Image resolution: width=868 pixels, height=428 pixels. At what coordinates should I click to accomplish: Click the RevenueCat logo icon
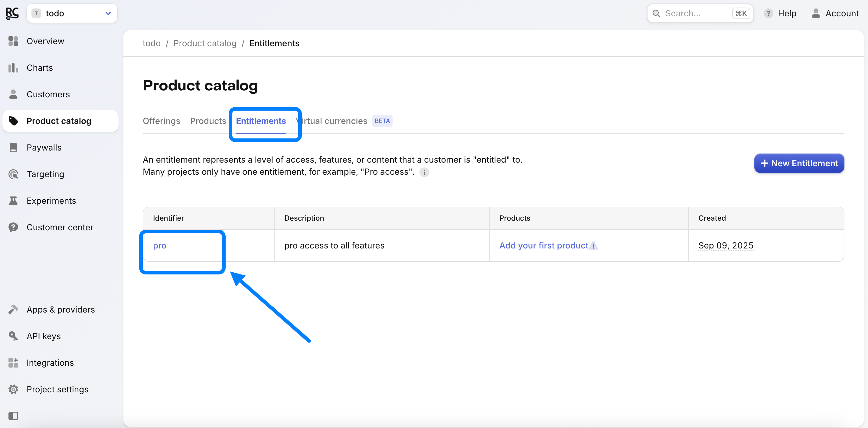(12, 14)
